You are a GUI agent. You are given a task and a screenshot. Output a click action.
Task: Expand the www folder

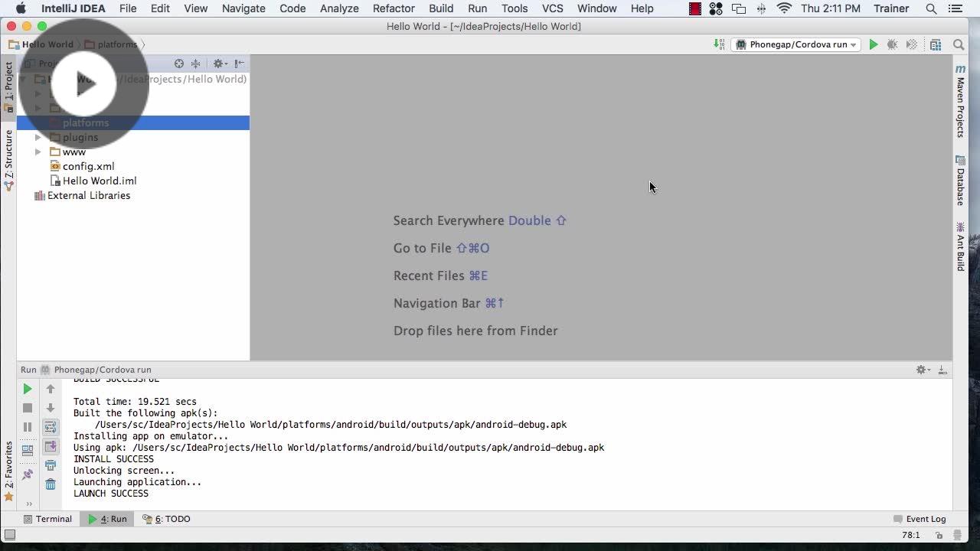(x=38, y=152)
